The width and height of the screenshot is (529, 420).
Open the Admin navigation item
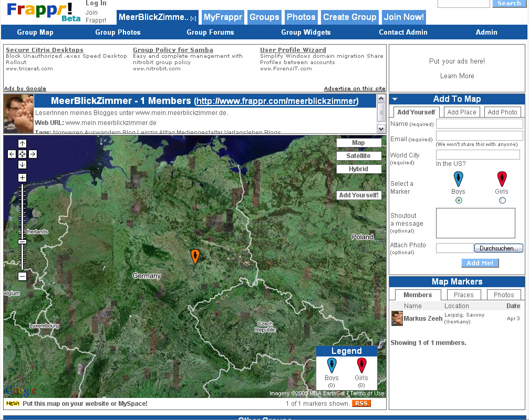(x=486, y=33)
